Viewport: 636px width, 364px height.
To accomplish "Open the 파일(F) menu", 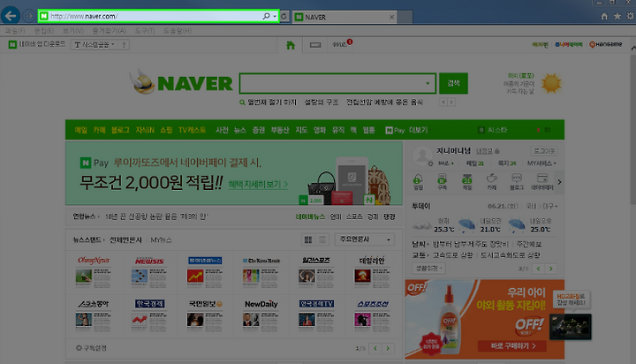I will click(15, 31).
